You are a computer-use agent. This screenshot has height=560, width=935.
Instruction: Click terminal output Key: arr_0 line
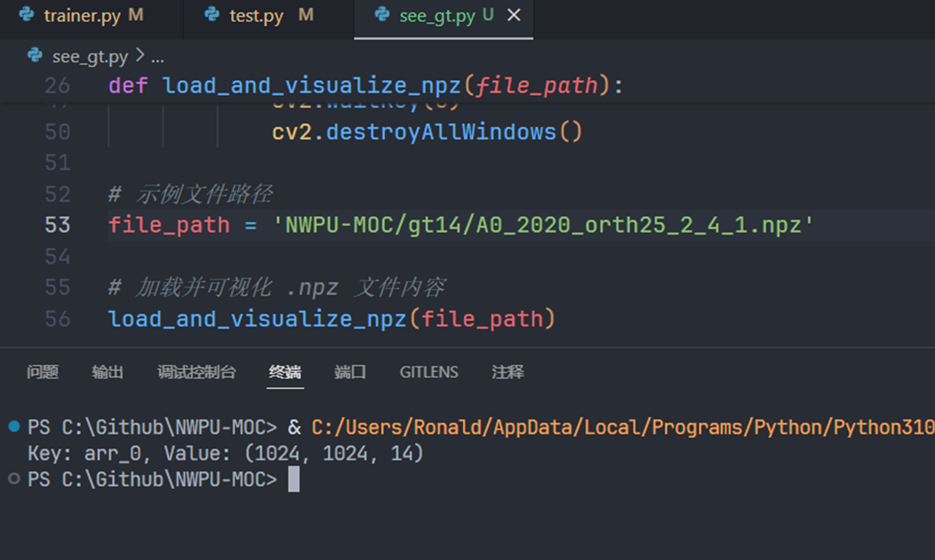point(226,453)
